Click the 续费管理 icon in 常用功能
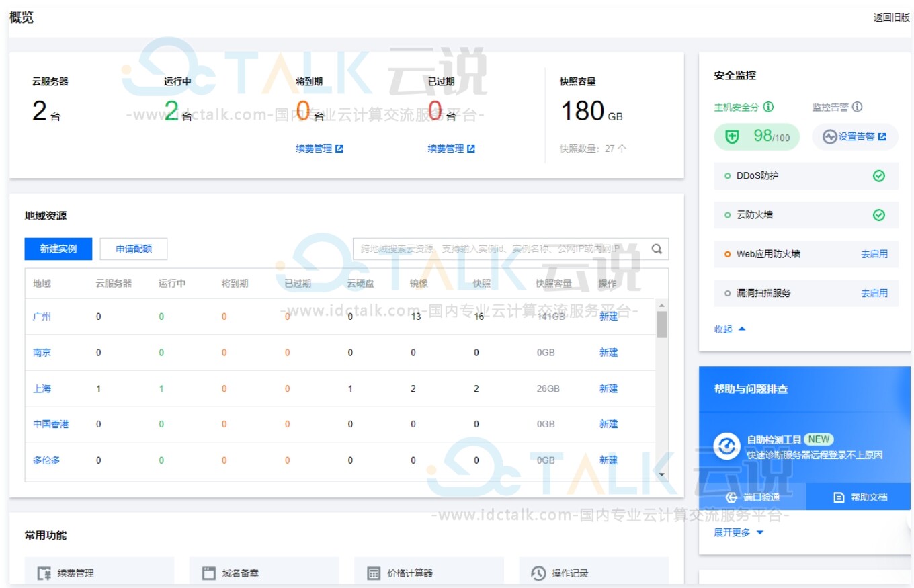 pos(44,573)
